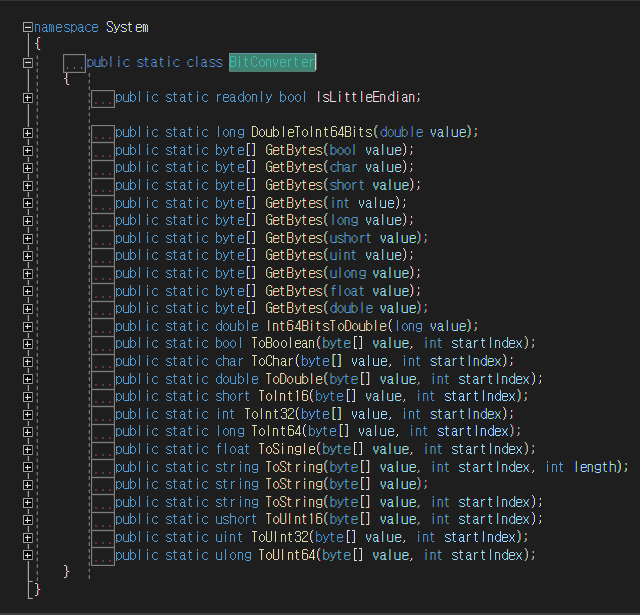
Task: Click the ToDouble method name
Action: click(294, 379)
